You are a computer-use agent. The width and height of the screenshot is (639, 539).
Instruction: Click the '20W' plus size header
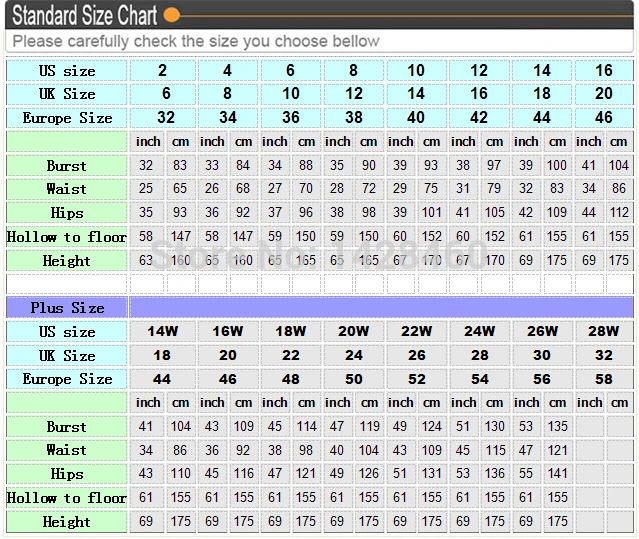tap(353, 331)
